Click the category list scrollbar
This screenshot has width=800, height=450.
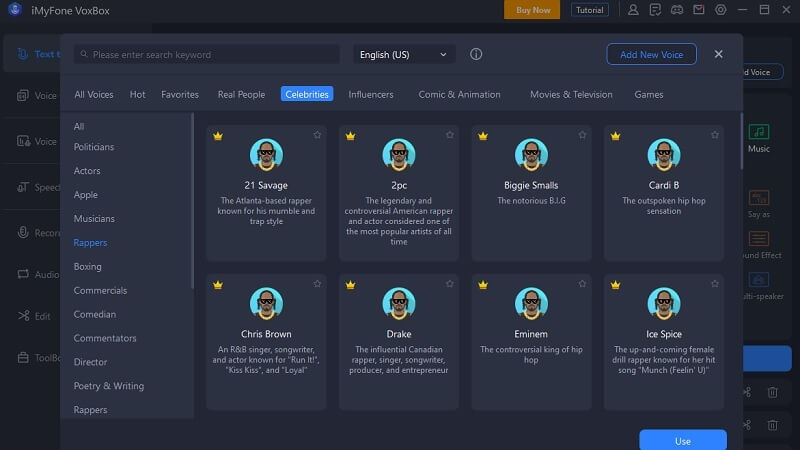[x=192, y=202]
